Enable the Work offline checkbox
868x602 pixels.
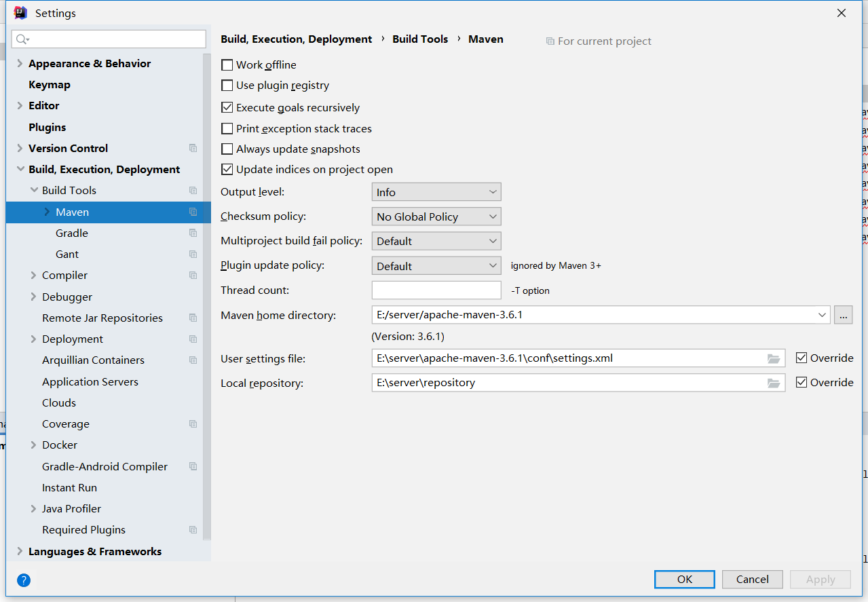227,65
